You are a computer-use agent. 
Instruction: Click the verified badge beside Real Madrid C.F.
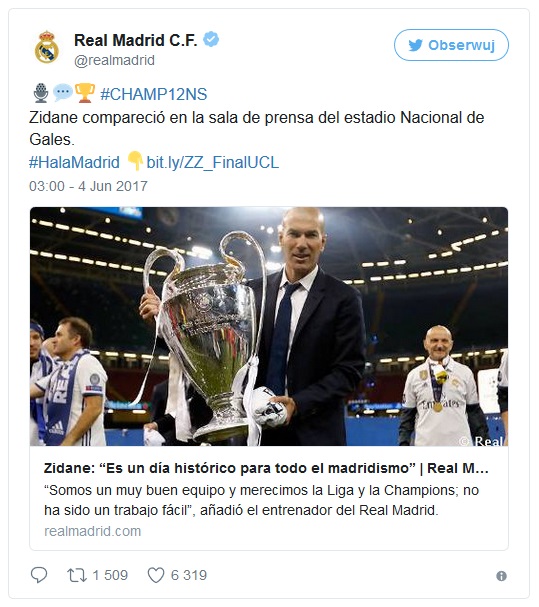point(211,39)
